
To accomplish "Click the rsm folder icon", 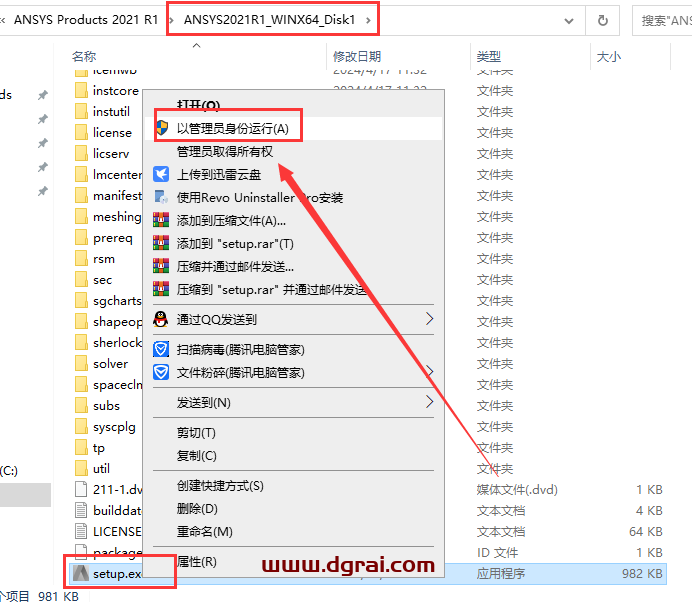I will (81, 258).
